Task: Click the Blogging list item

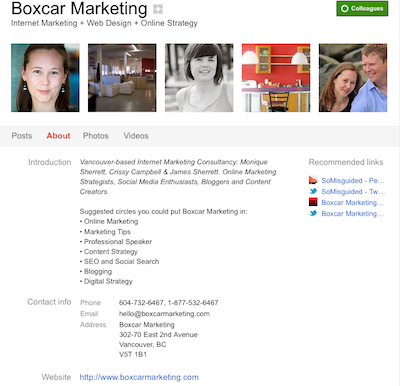Action: pyautogui.click(x=96, y=272)
